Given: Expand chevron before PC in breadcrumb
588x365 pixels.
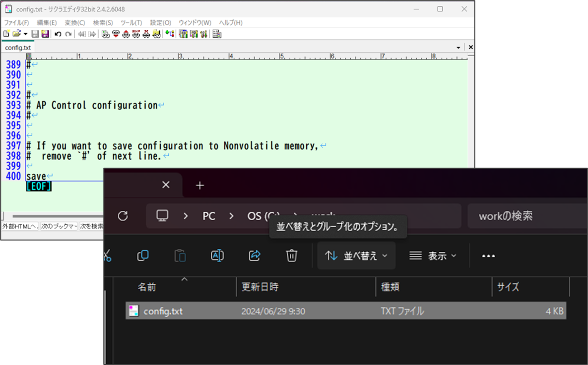Looking at the screenshot, I should pyautogui.click(x=186, y=216).
